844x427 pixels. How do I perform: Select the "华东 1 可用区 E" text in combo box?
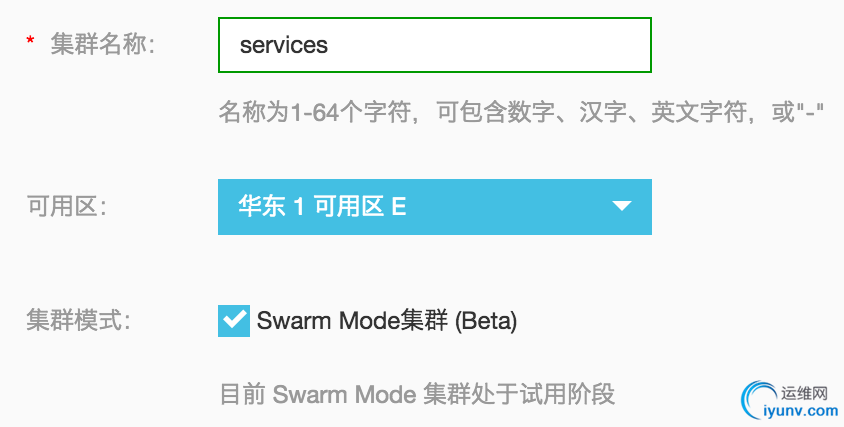pos(322,207)
